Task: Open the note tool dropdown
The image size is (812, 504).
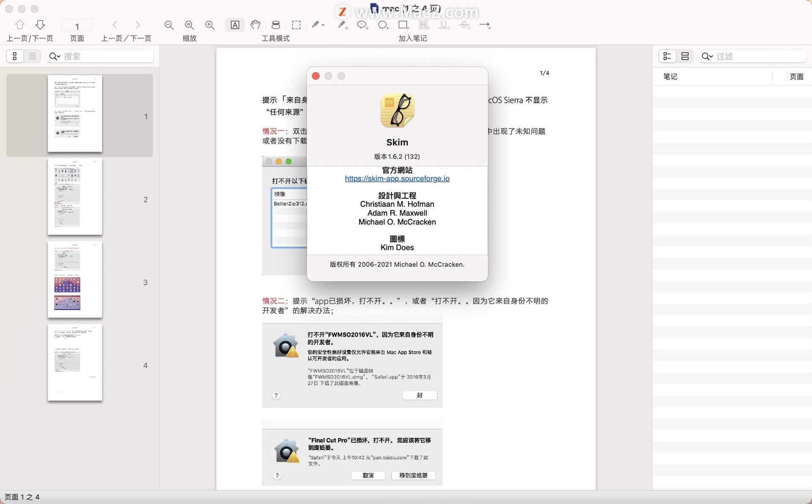Action: 318,25
